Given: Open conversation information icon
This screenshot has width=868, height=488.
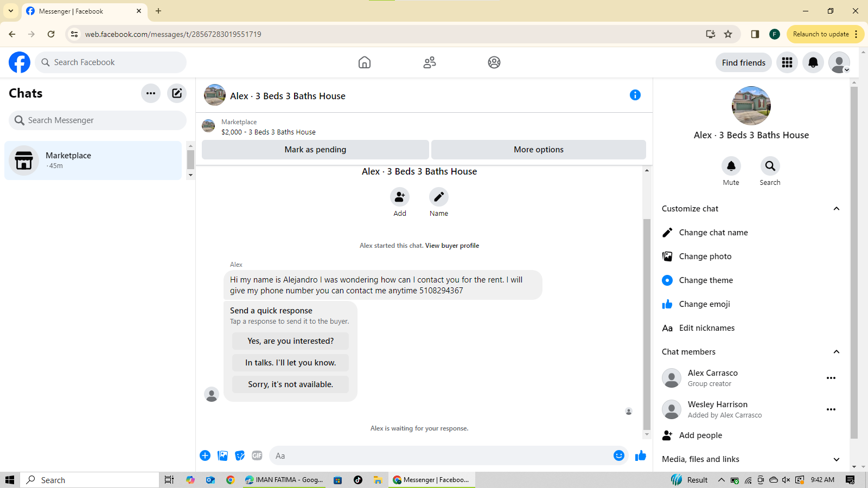Looking at the screenshot, I should click(635, 95).
